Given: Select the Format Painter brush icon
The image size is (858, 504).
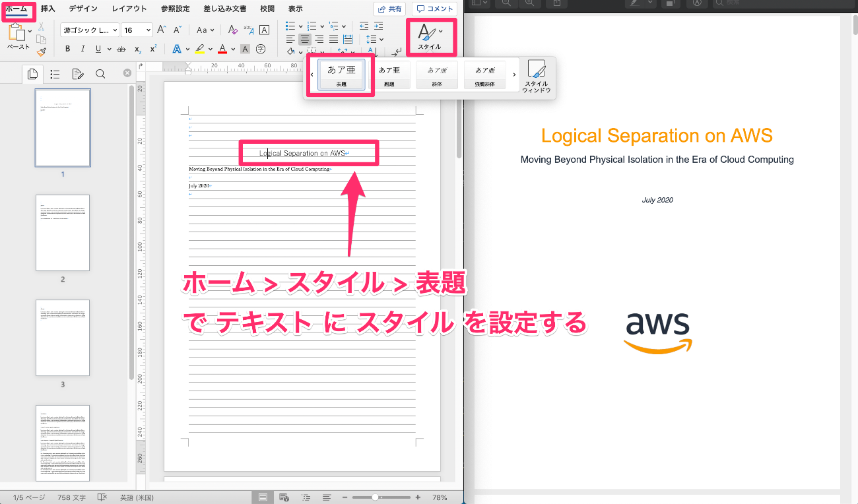Looking at the screenshot, I should coord(41,51).
